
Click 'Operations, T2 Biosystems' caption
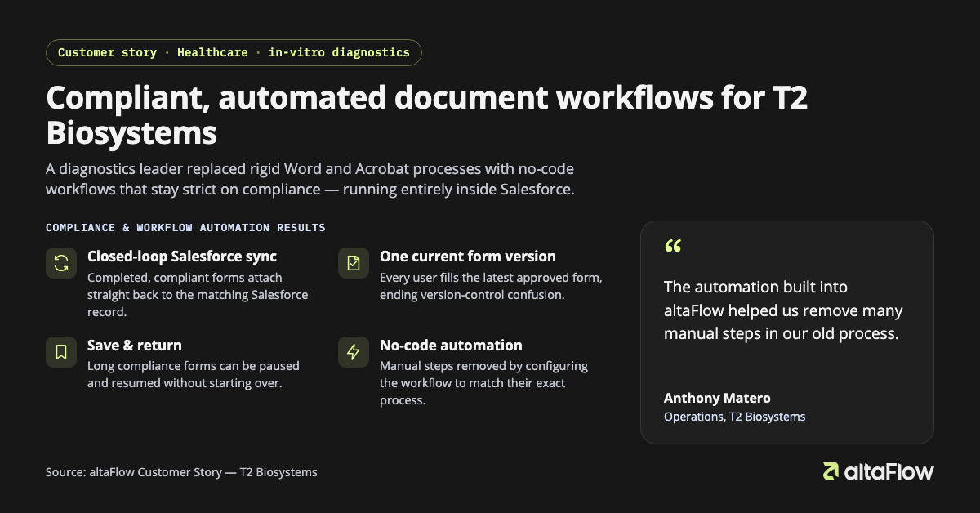(734, 417)
